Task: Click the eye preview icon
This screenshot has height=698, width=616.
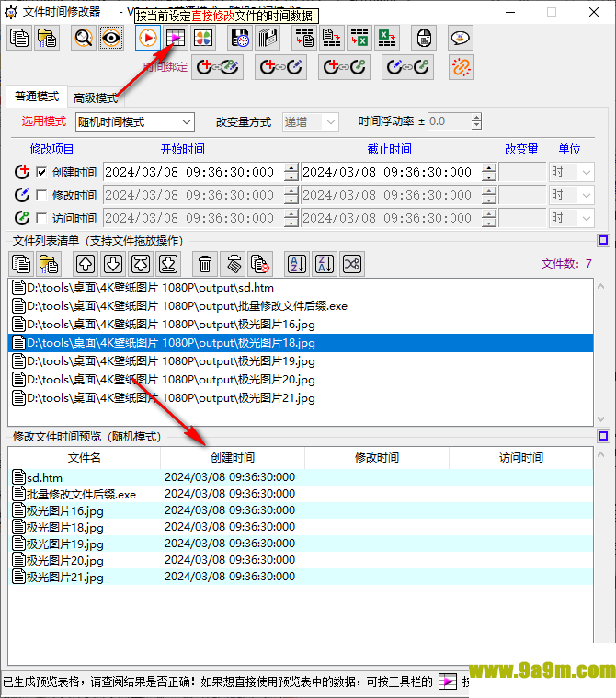Action: pyautogui.click(x=111, y=38)
